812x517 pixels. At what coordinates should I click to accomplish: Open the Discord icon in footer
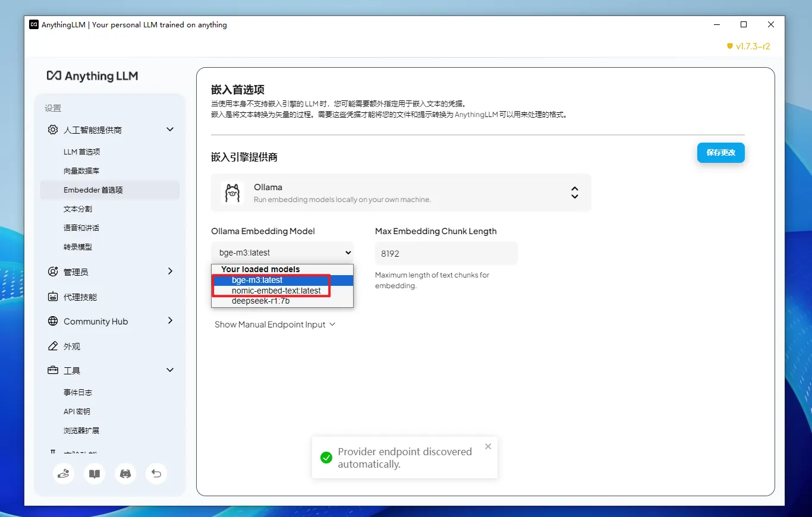click(x=125, y=474)
